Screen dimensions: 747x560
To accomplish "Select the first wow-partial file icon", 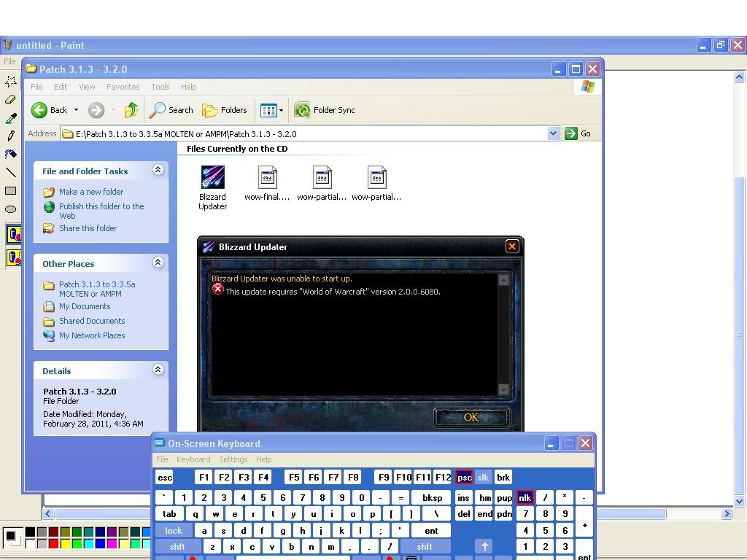I will point(322,178).
